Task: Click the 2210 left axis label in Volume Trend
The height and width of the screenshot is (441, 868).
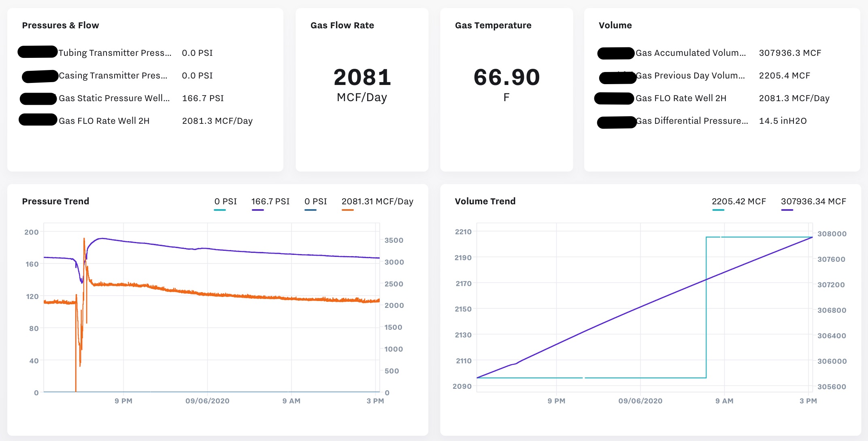Action: pyautogui.click(x=463, y=232)
